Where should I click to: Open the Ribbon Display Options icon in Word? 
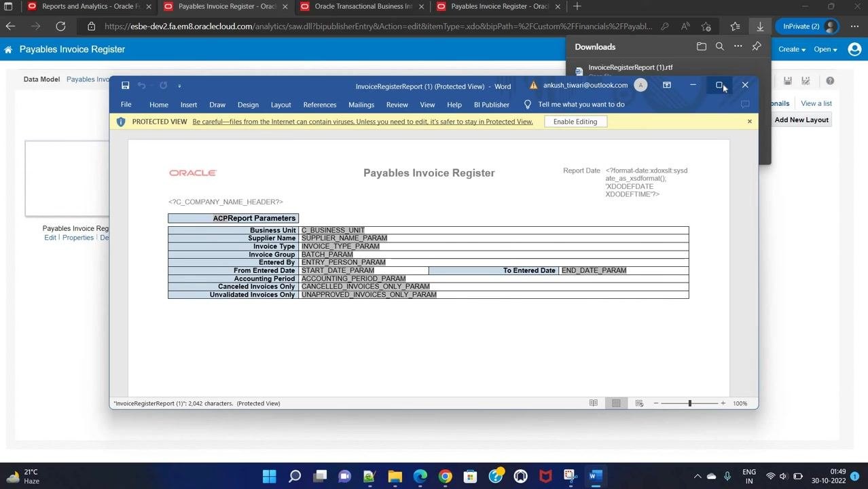[x=667, y=86]
